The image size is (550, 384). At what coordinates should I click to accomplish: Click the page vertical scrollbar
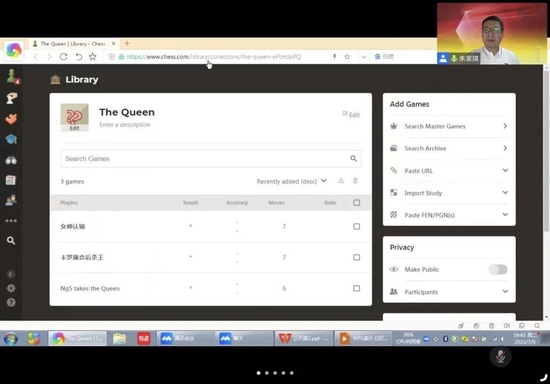546,151
